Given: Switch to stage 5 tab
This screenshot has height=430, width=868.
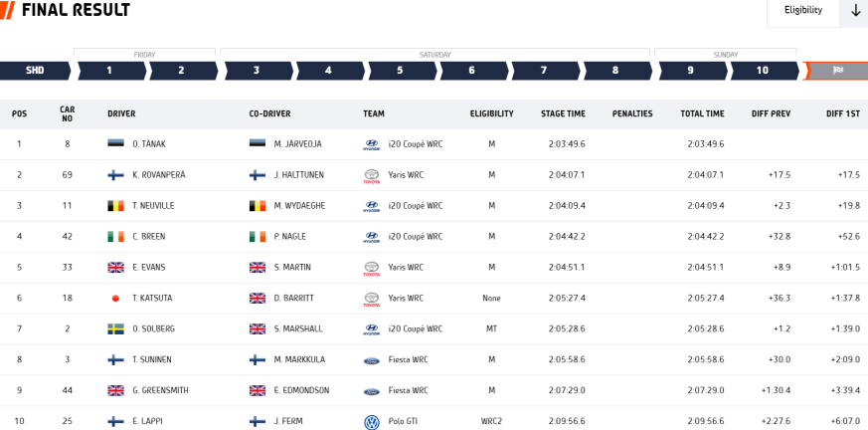Looking at the screenshot, I should (x=401, y=71).
